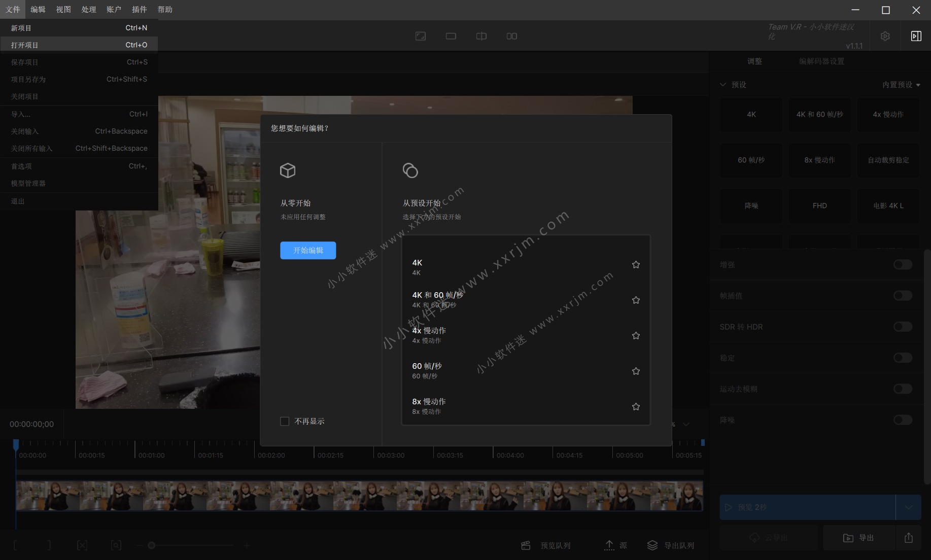Enable the SDR 转 HDR toggle

902,327
